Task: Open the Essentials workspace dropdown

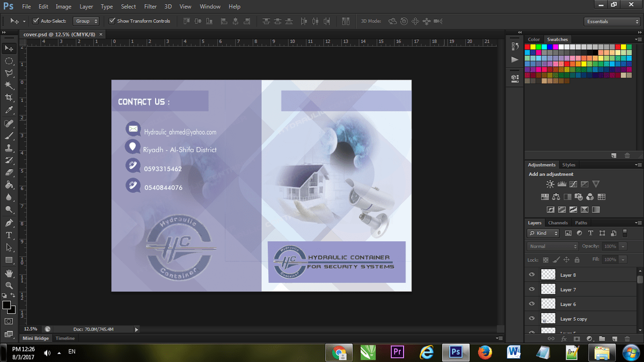Action: point(612,21)
